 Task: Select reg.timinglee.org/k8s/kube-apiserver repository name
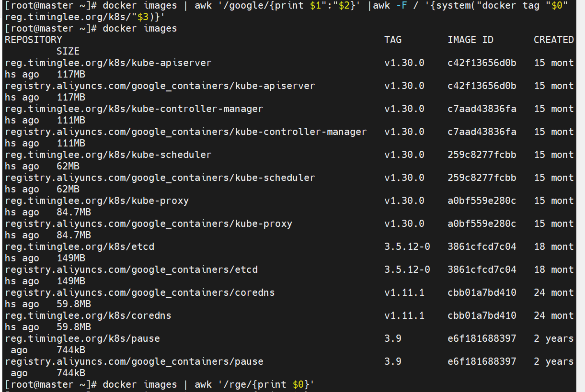[x=108, y=63]
